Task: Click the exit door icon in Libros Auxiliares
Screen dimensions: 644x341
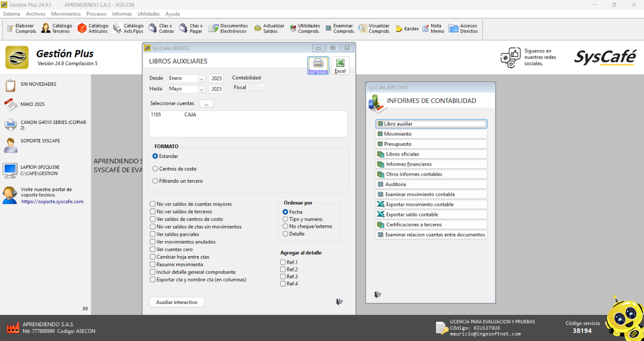Action: pos(339,302)
